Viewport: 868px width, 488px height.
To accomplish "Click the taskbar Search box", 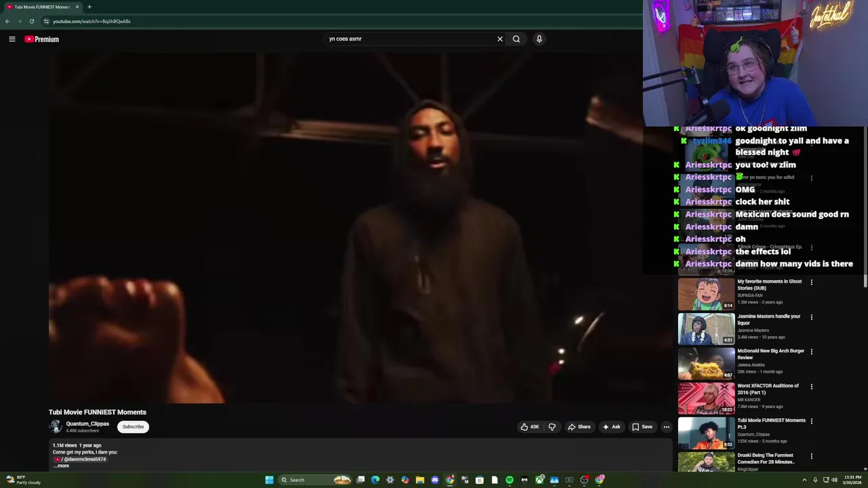I will (315, 480).
